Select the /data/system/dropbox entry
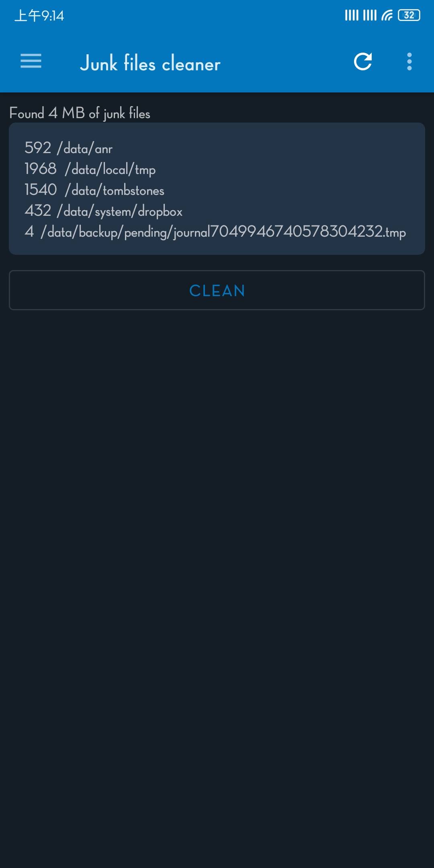Screen dimensions: 434x868 tap(103, 211)
